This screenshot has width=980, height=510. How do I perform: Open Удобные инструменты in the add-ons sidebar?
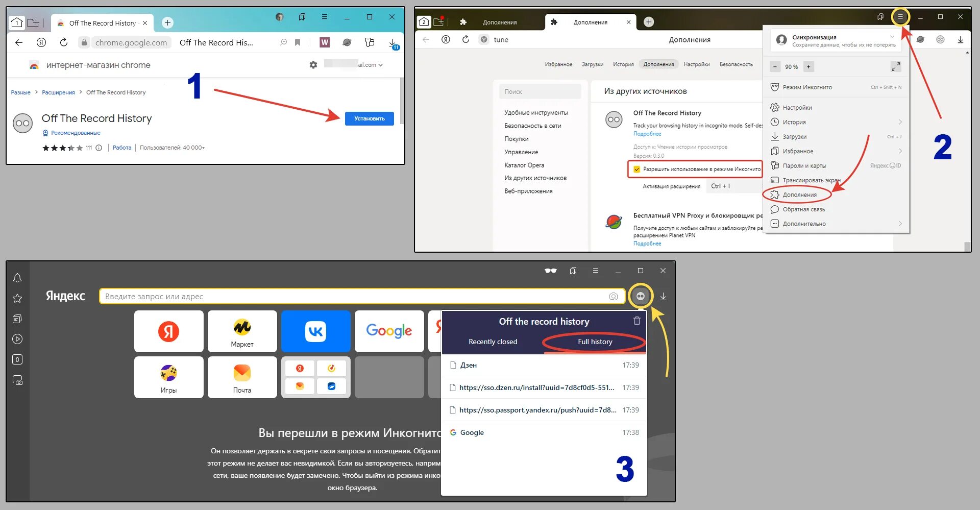[536, 113]
